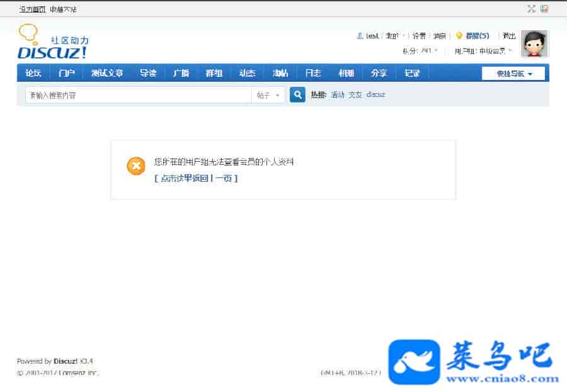Click the return to previous page link
The image size is (567, 392).
[196, 178]
